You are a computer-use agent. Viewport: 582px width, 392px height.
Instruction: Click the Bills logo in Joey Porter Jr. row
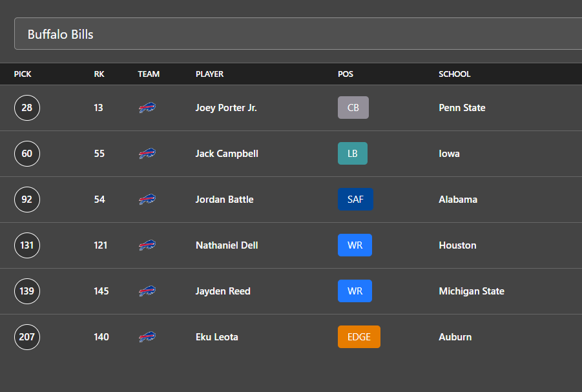147,108
